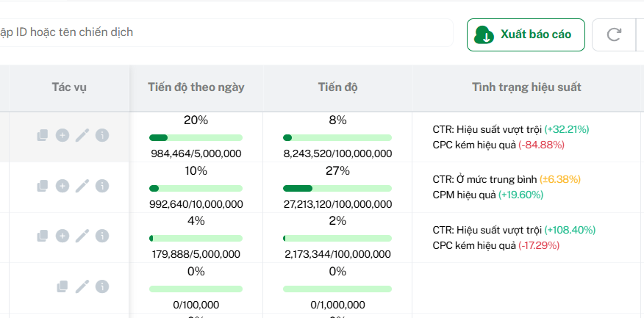Click the 8,243,520/100,000,000 value

[337, 154]
